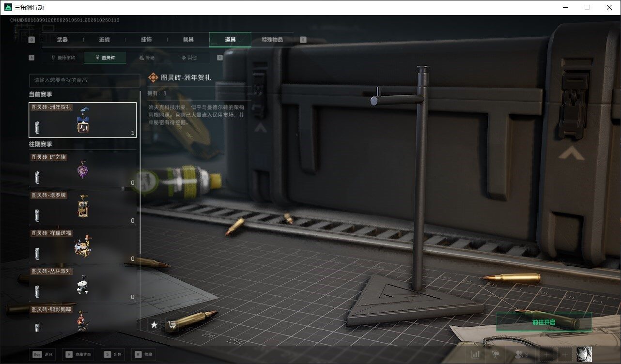
Task: Click the 当前赛季 section header
Action: pos(40,94)
